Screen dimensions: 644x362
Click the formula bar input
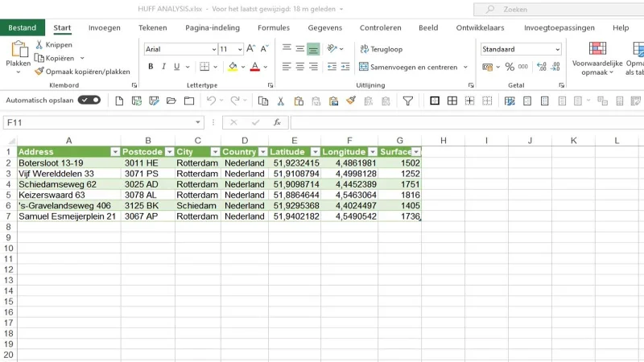467,122
